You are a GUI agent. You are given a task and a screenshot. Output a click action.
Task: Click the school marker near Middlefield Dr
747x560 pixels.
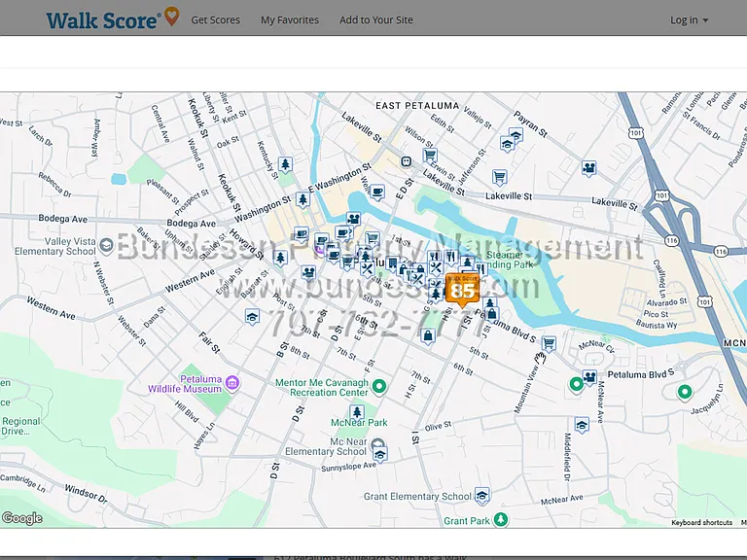[x=582, y=425]
